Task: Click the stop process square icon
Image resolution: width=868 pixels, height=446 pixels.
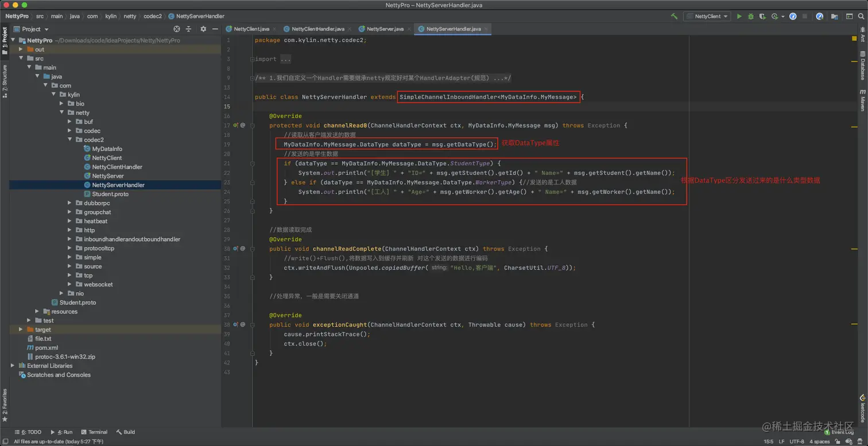Action: point(805,17)
